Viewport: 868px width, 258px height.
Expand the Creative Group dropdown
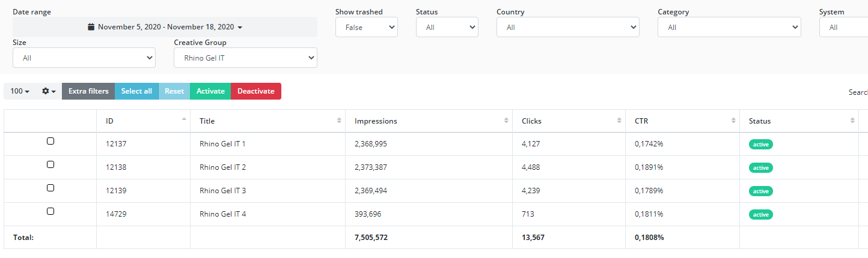click(x=245, y=58)
